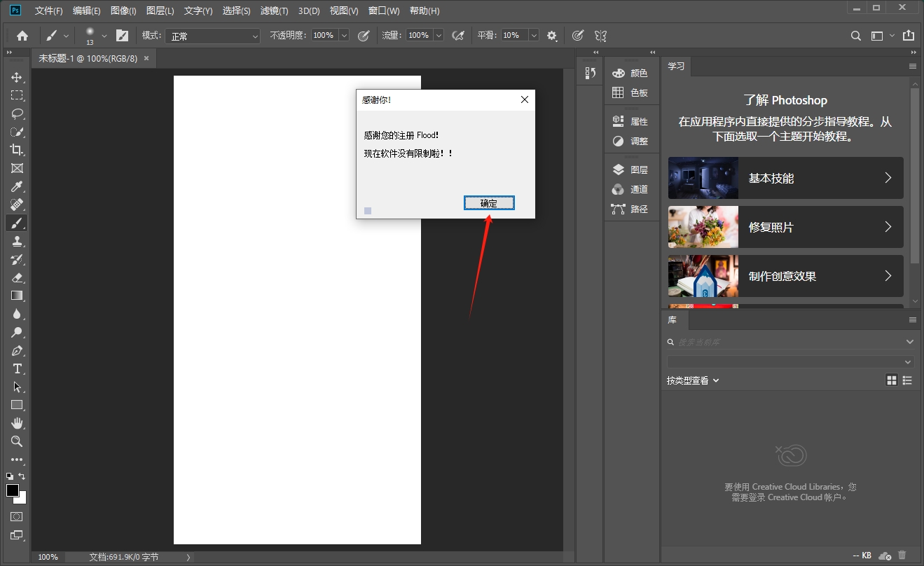
Task: Select the Lasso tool
Action: click(17, 113)
